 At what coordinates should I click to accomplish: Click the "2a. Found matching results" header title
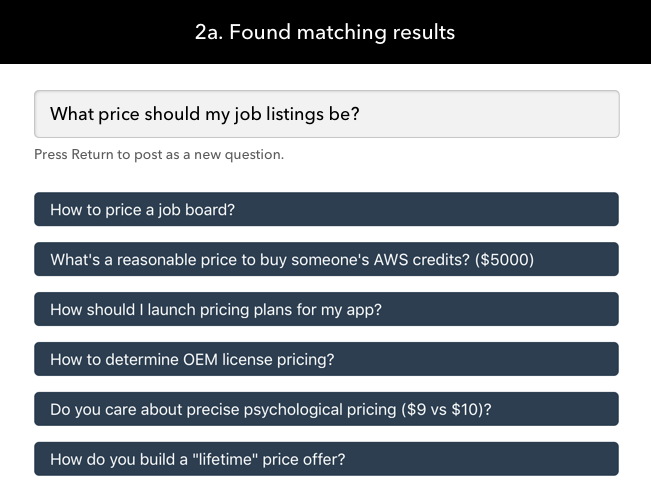point(325,32)
